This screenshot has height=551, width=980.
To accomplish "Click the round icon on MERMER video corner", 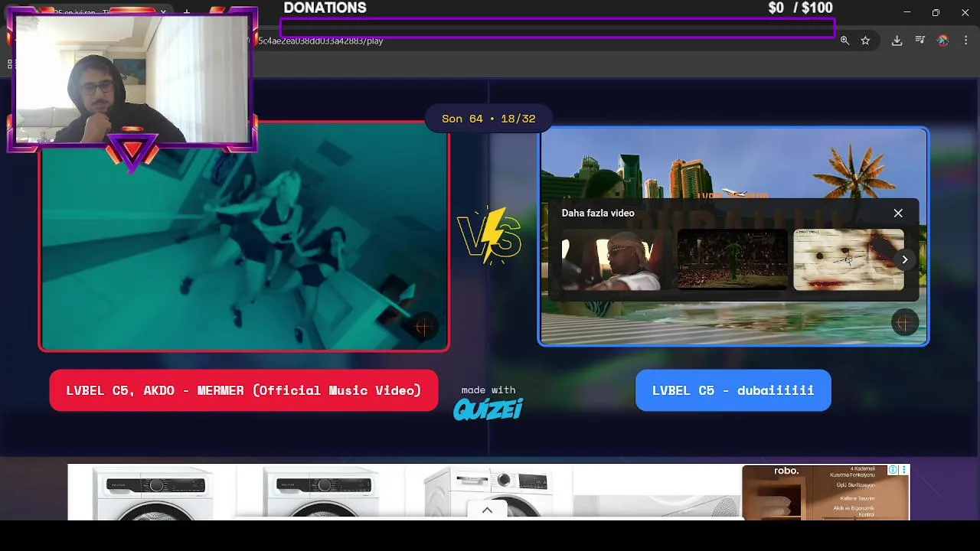I will [x=423, y=327].
